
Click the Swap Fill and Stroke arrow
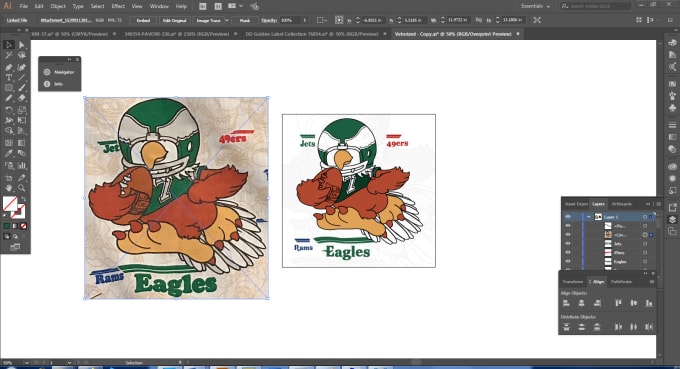pyautogui.click(x=24, y=199)
